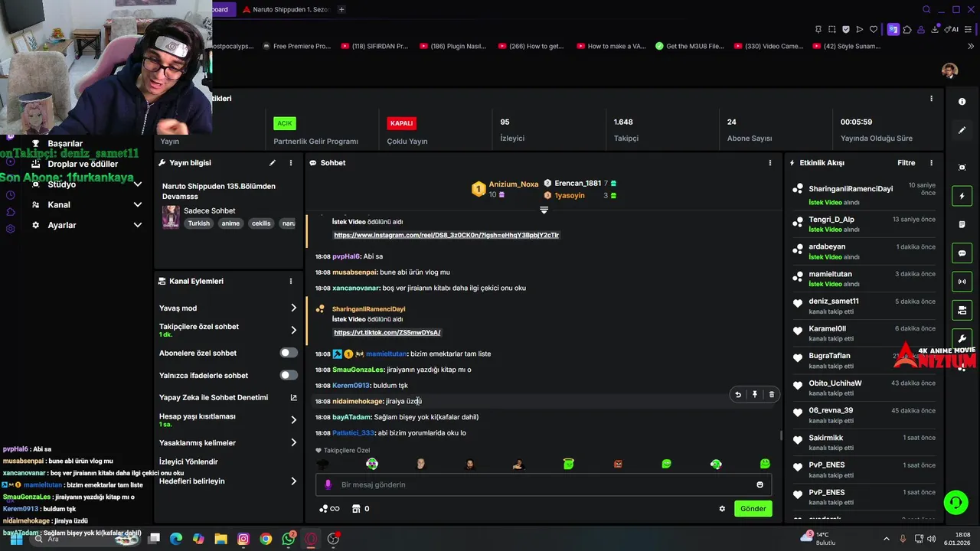
Task: Expand the Stüdyo sidebar section
Action: coord(138,184)
